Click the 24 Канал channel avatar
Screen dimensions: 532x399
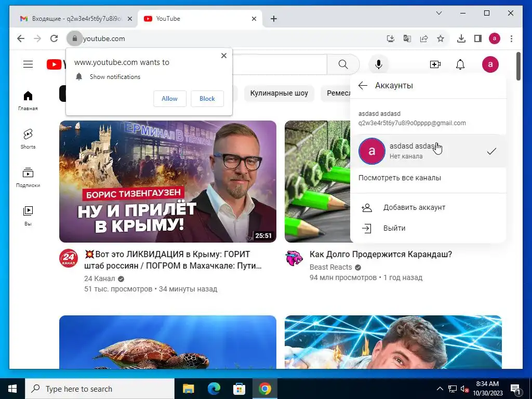(x=69, y=258)
